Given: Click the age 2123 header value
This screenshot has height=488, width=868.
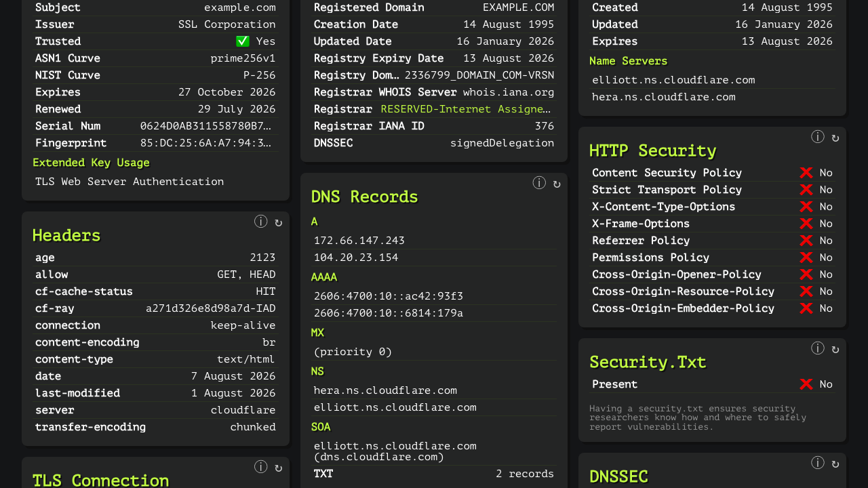Looking at the screenshot, I should coord(263,258).
